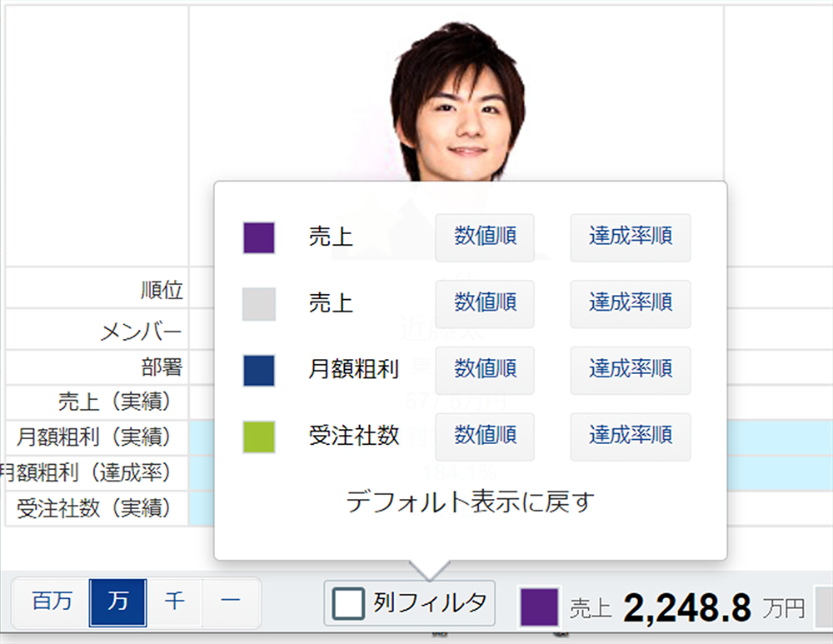Click the purple swatch beside 売上 2,248.8

(538, 607)
